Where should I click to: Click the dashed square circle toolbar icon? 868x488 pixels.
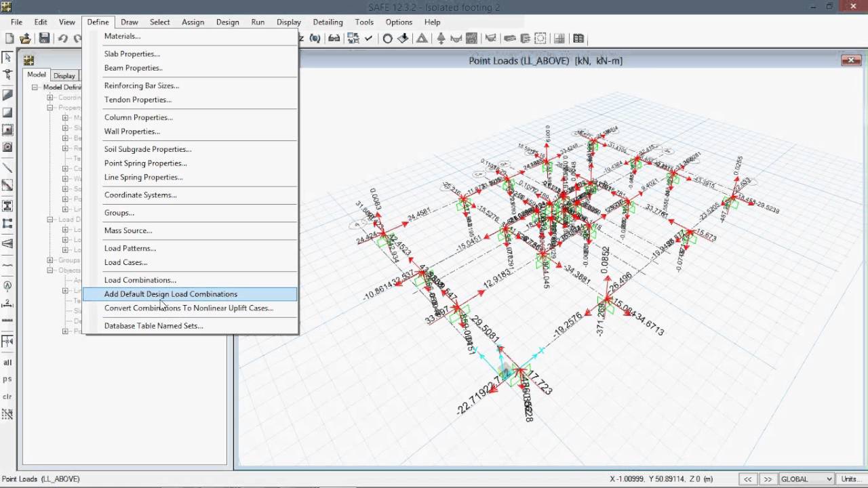pos(540,39)
